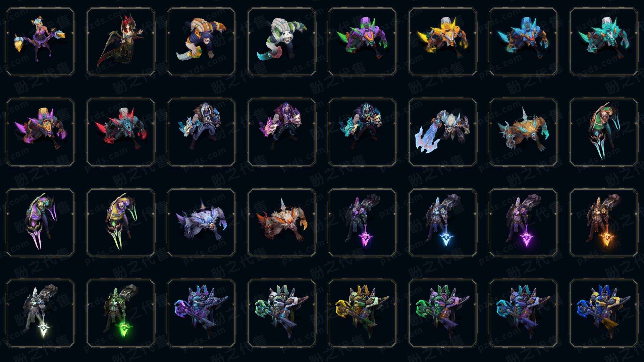
Task: Choose the fur-collared brawler with pink gauntlet
Action: pos(282,132)
